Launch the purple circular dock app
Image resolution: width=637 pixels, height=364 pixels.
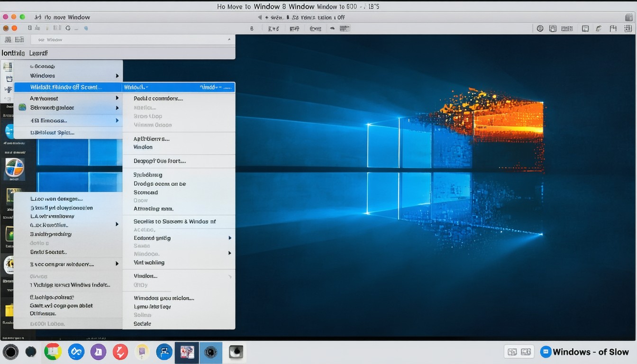point(98,352)
